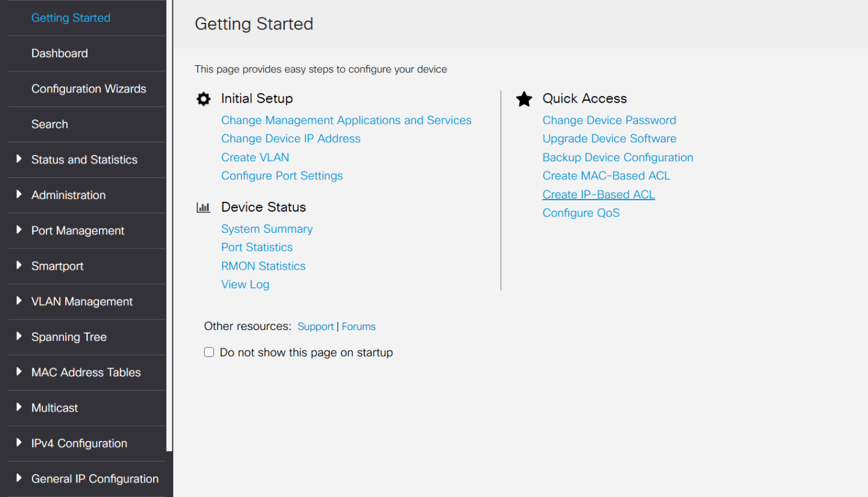Open the Support resource link
Image resolution: width=868 pixels, height=497 pixels.
pos(315,326)
